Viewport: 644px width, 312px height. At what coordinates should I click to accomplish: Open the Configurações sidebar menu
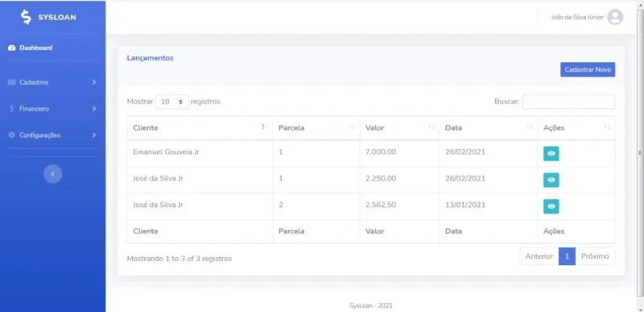(x=52, y=135)
